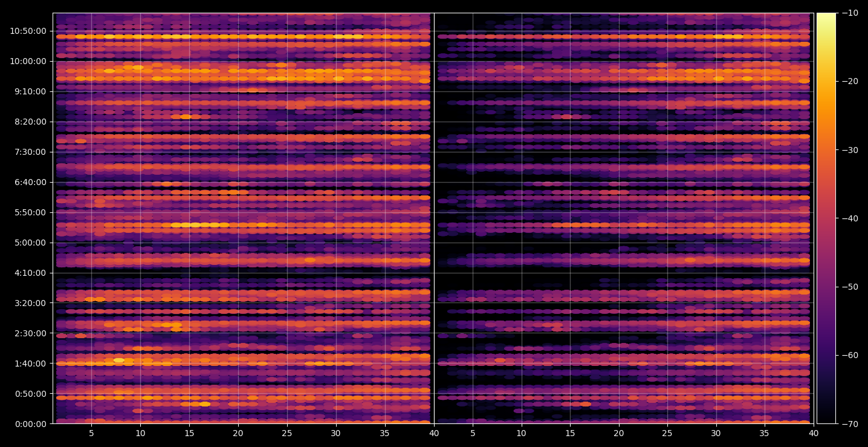
Task: Click the inferno colorbar gradient strip
Action: (826, 218)
